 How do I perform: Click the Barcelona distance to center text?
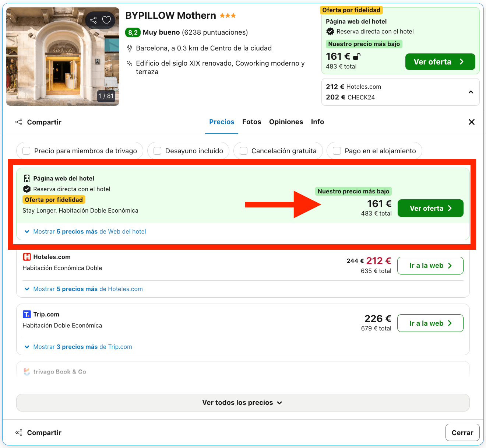204,48
